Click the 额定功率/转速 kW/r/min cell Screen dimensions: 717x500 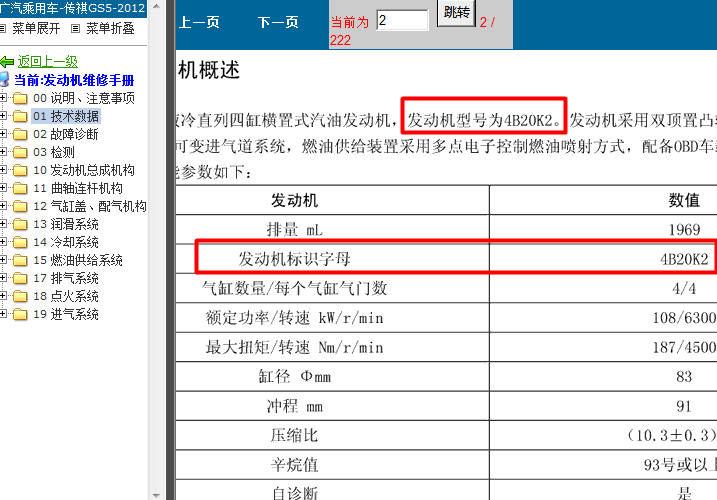click(332, 317)
